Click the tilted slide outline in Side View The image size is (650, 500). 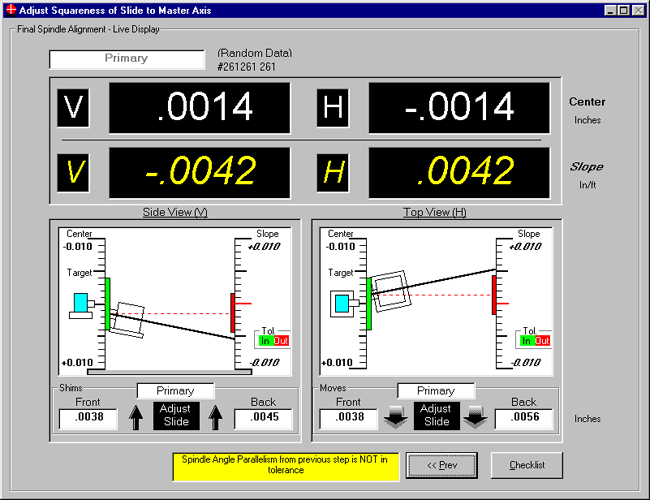coord(130,319)
